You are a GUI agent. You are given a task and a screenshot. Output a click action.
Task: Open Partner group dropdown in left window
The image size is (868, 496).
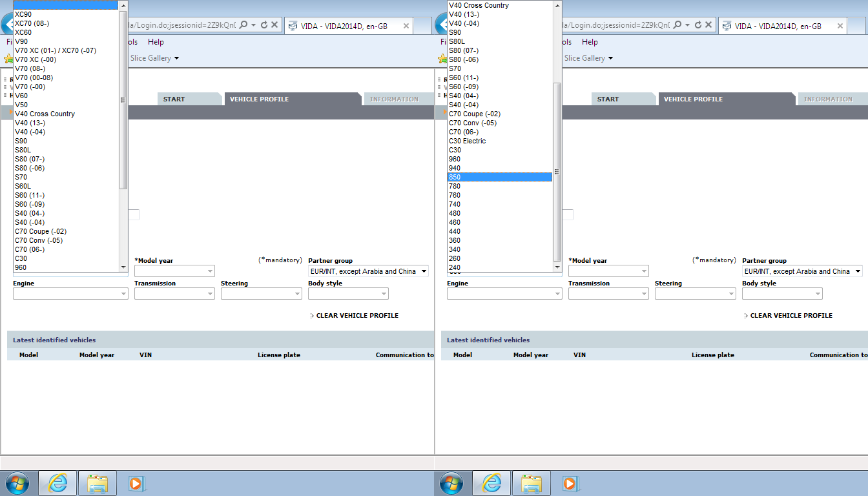point(368,271)
